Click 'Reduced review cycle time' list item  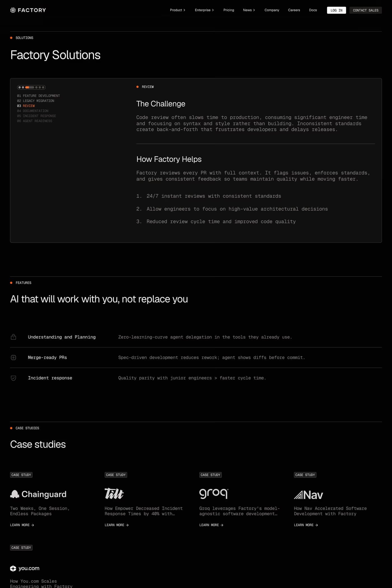(216, 221)
